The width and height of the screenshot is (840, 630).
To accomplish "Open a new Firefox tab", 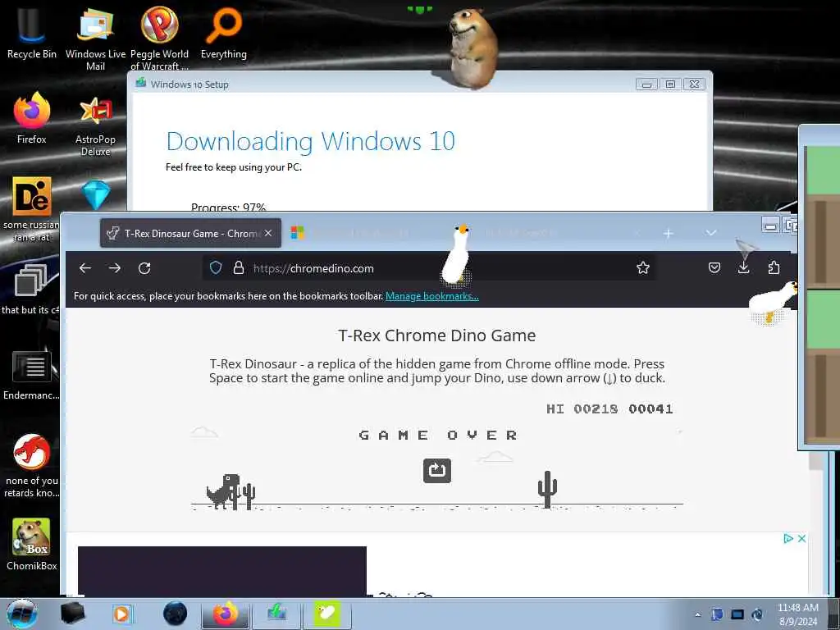I will click(668, 233).
